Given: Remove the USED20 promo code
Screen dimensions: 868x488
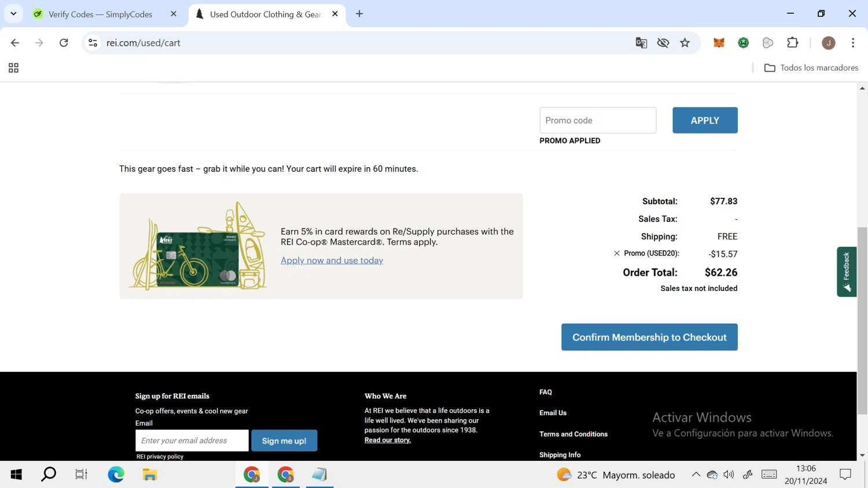Looking at the screenshot, I should click(x=617, y=253).
